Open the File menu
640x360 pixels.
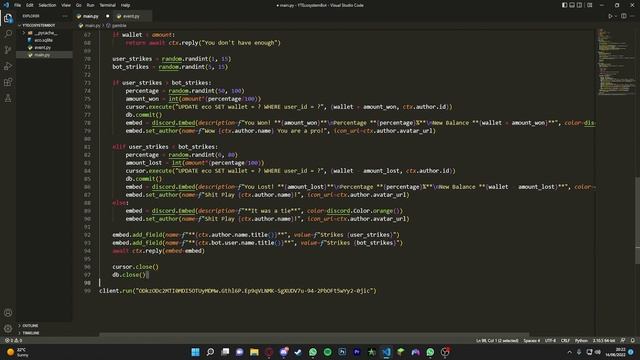18,5
